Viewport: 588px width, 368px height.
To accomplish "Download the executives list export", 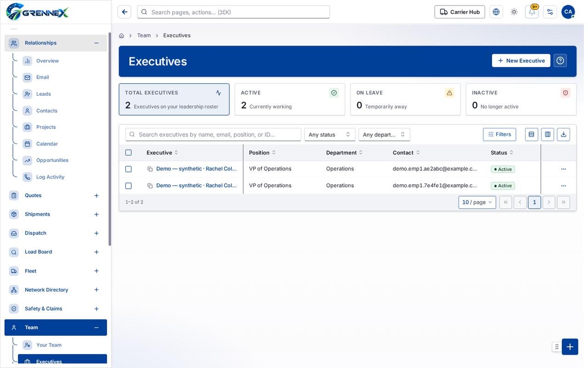I will point(564,134).
